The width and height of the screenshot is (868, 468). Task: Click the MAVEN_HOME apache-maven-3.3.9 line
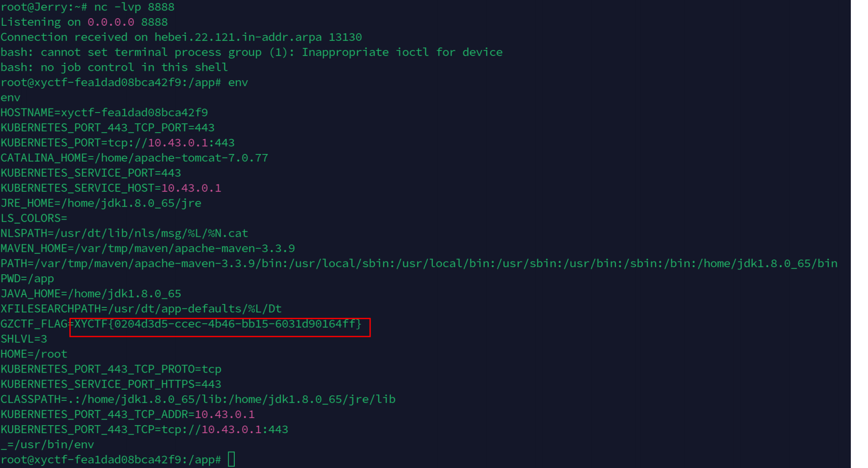click(147, 248)
